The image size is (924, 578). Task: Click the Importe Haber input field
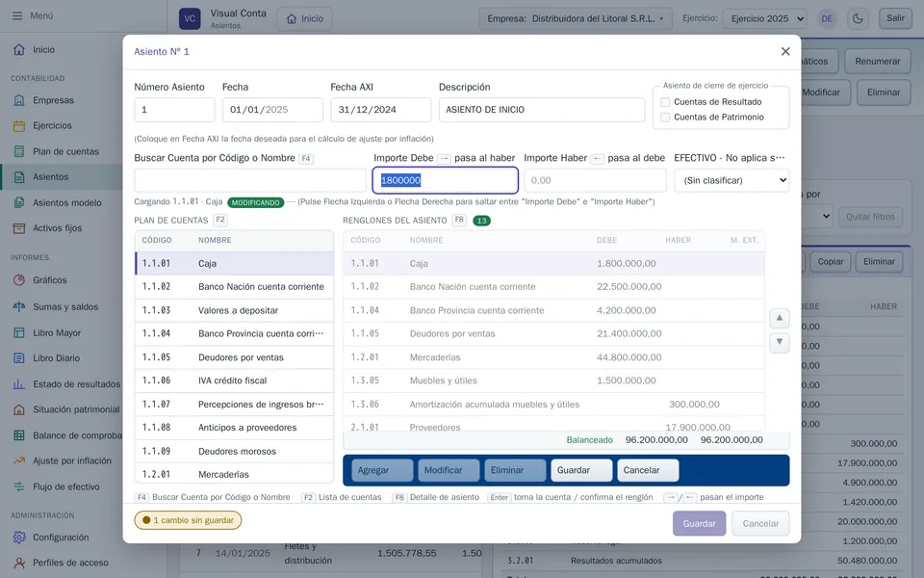pos(595,180)
